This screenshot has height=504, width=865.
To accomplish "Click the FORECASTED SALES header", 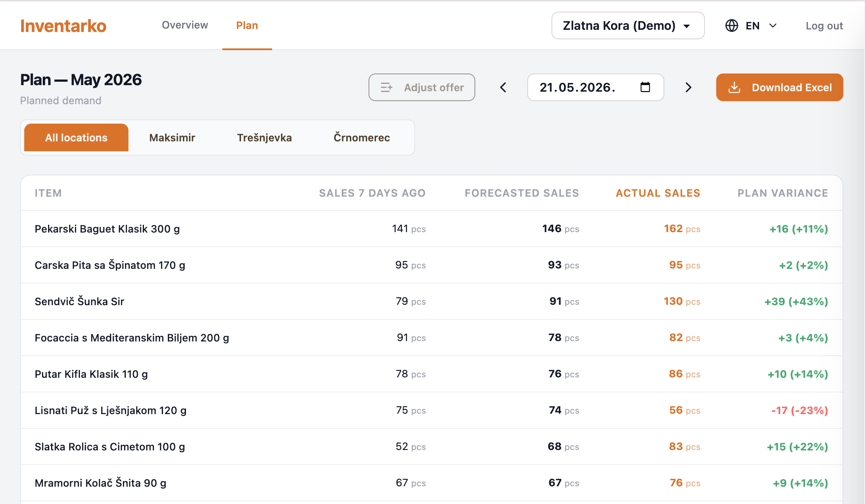I will pos(522,193).
